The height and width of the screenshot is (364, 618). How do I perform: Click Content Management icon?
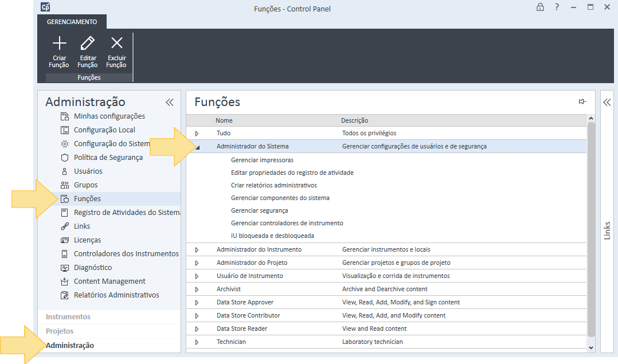click(x=65, y=281)
